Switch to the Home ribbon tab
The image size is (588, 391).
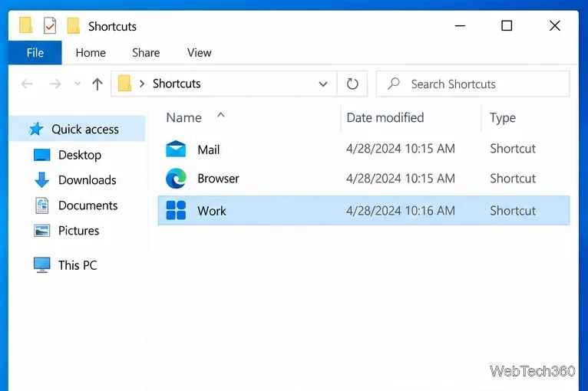(91, 53)
